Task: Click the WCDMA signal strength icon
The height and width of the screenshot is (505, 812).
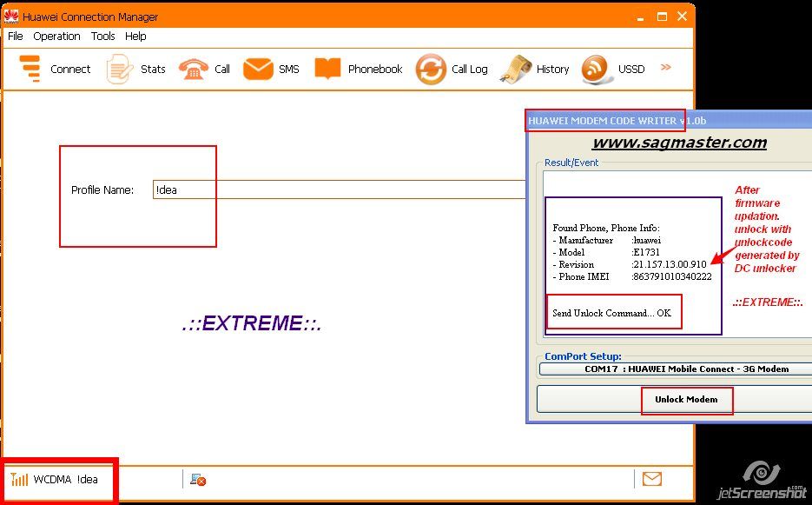Action: click(19, 479)
